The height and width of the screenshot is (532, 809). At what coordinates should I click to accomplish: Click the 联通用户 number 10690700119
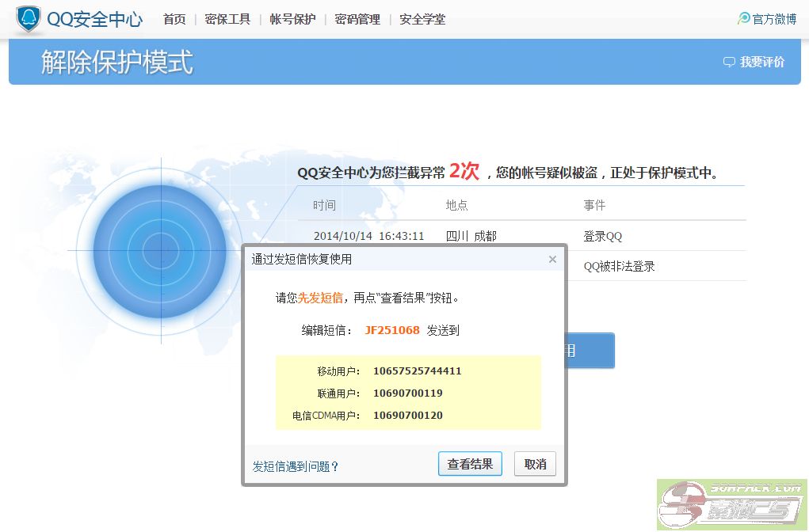pos(408,393)
